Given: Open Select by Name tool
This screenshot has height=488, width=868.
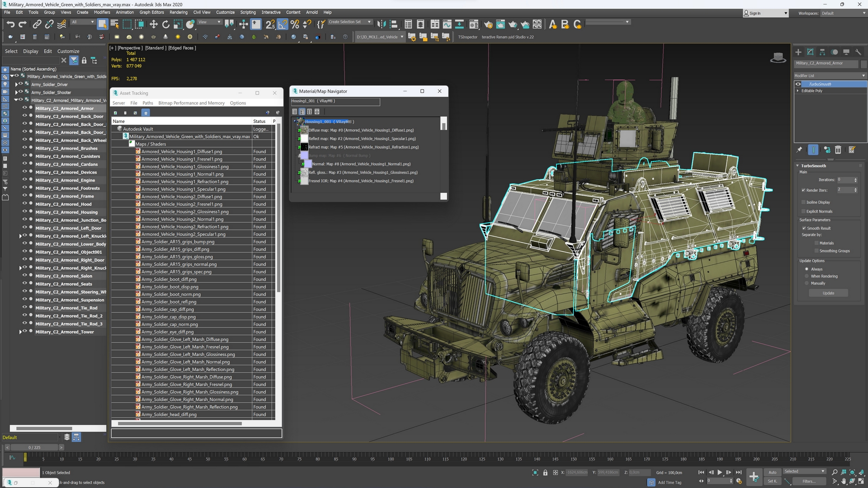Looking at the screenshot, I should tap(114, 24).
